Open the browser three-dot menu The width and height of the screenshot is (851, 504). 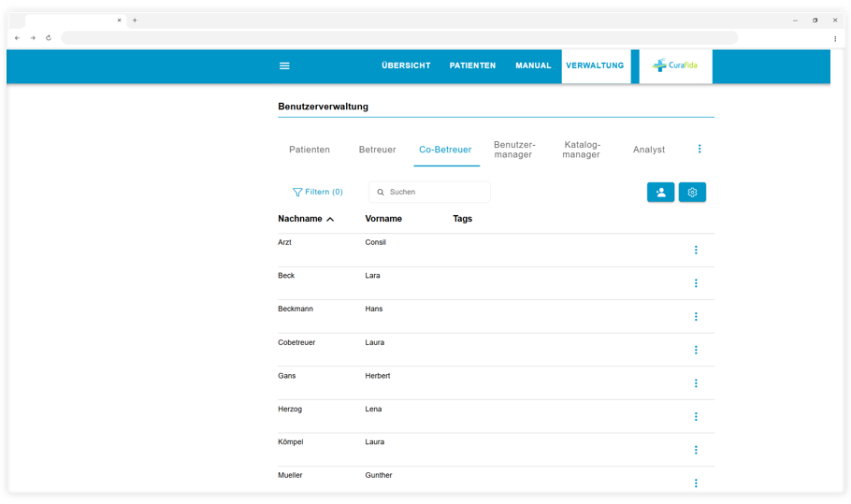pos(835,38)
